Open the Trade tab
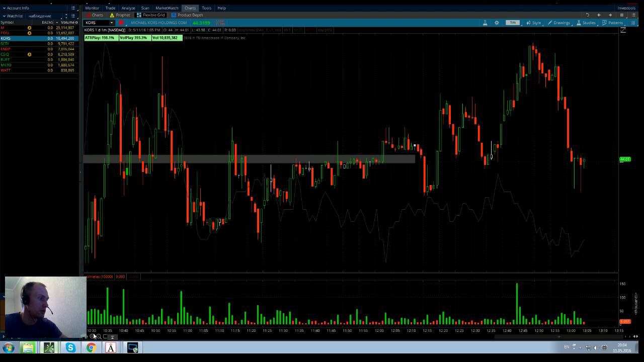Image resolution: width=644 pixels, height=362 pixels. (110, 8)
